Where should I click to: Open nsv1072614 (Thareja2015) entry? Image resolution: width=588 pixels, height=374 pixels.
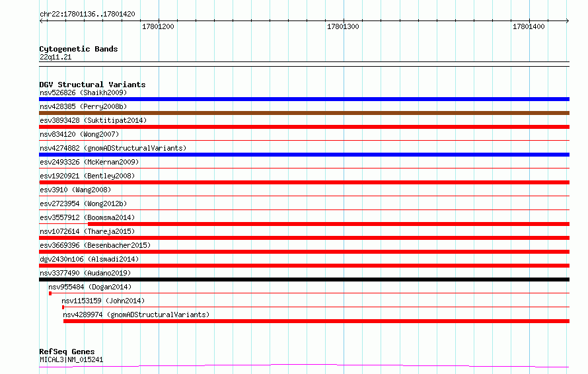coord(87,231)
